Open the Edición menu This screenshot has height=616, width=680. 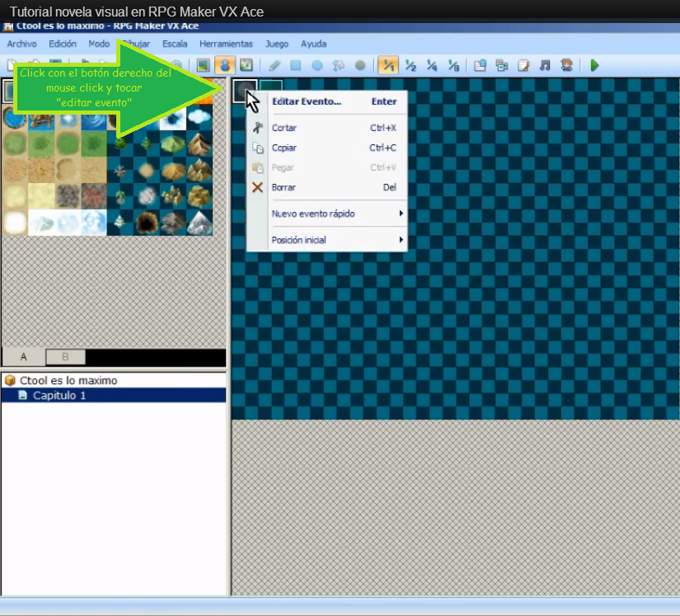[63, 44]
